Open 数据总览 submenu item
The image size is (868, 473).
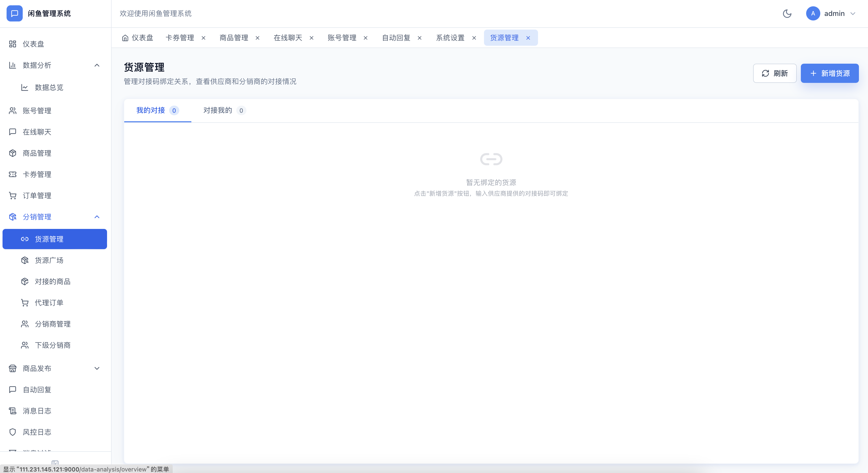[x=55, y=87]
